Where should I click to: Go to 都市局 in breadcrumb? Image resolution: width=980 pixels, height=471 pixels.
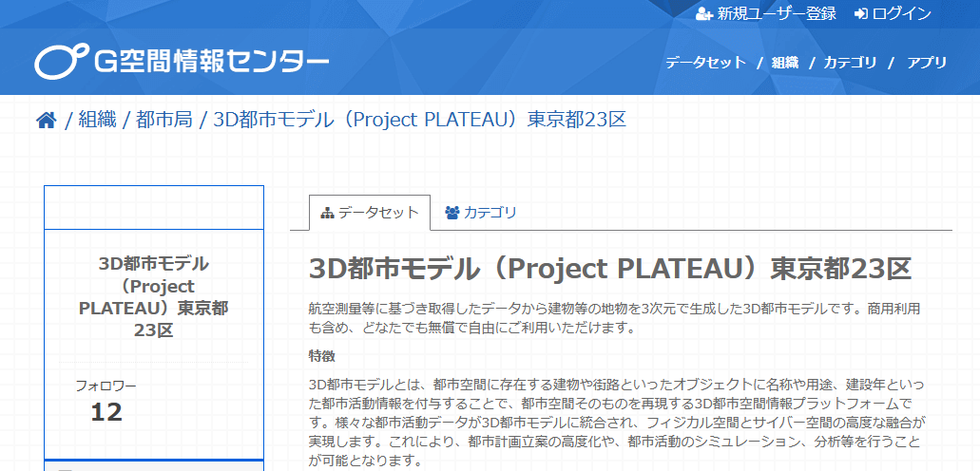164,120
